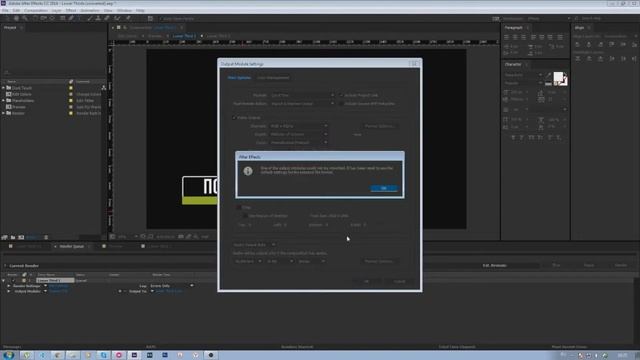The height and width of the screenshot is (360, 640).
Task: Toggle render checkbox for Lower Third 1 queue item
Action: tap(13, 280)
